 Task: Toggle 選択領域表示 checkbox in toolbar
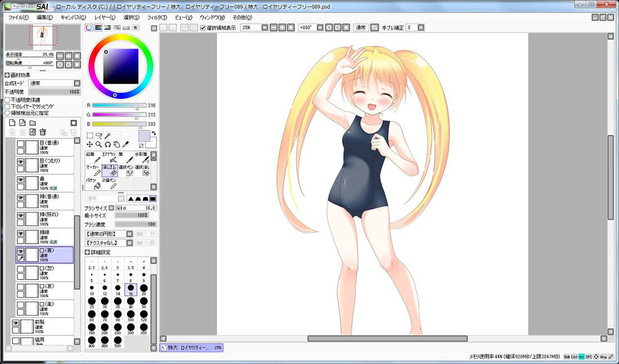(203, 28)
